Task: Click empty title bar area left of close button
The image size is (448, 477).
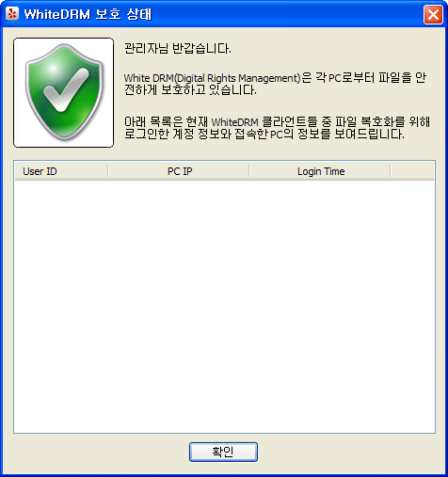Action: pos(287,14)
